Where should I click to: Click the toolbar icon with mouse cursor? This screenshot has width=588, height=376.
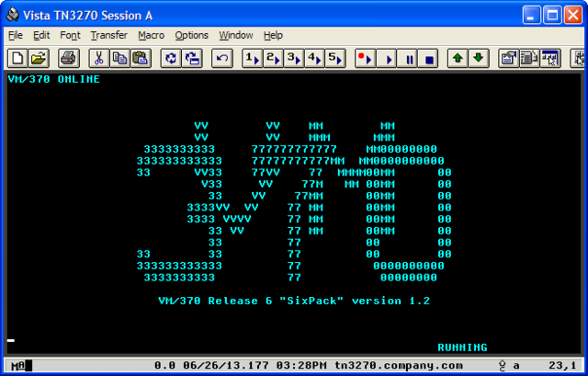point(550,59)
